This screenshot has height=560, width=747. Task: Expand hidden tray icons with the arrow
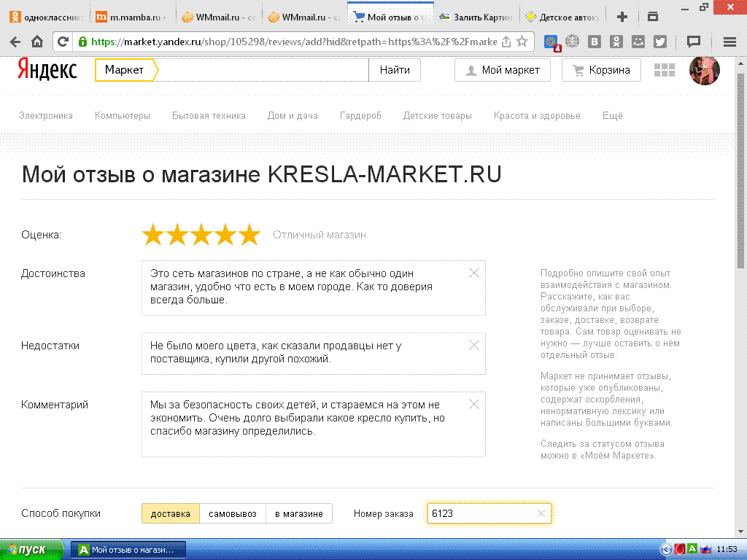(666, 550)
